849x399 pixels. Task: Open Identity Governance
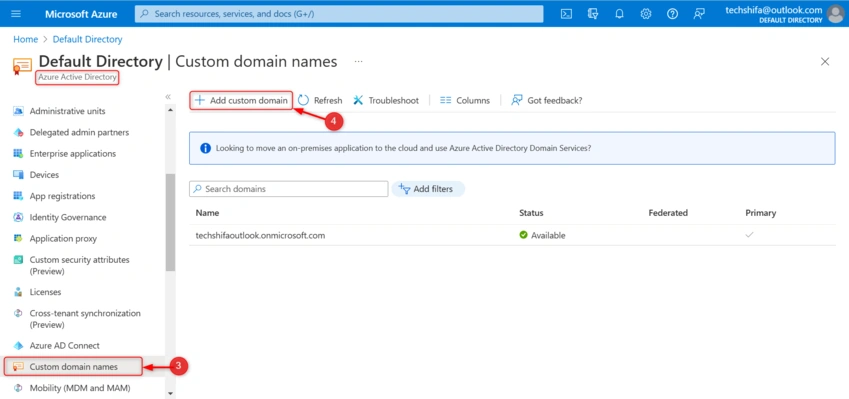68,217
